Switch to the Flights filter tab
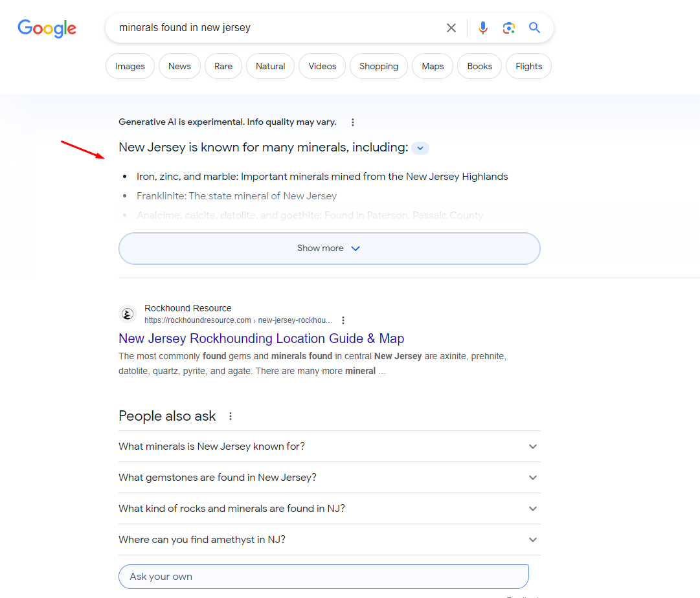This screenshot has width=700, height=598. pyautogui.click(x=528, y=66)
